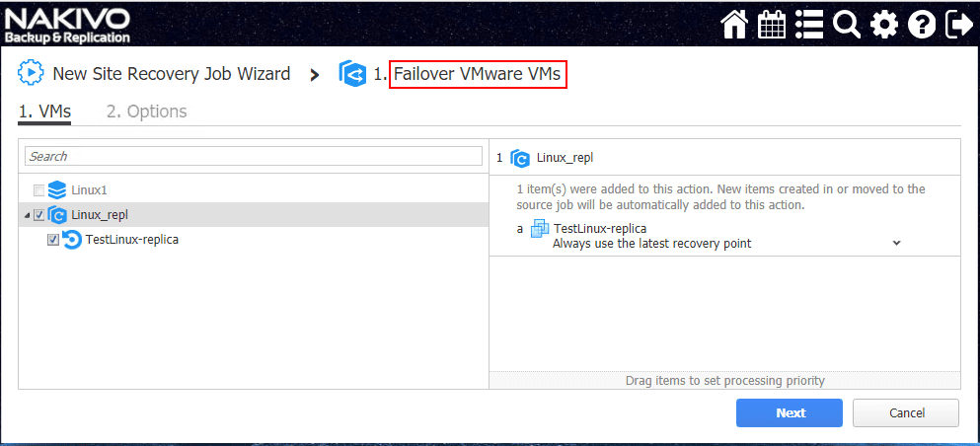This screenshot has height=446, width=980.
Task: Open the settings gear icon
Action: point(884,25)
